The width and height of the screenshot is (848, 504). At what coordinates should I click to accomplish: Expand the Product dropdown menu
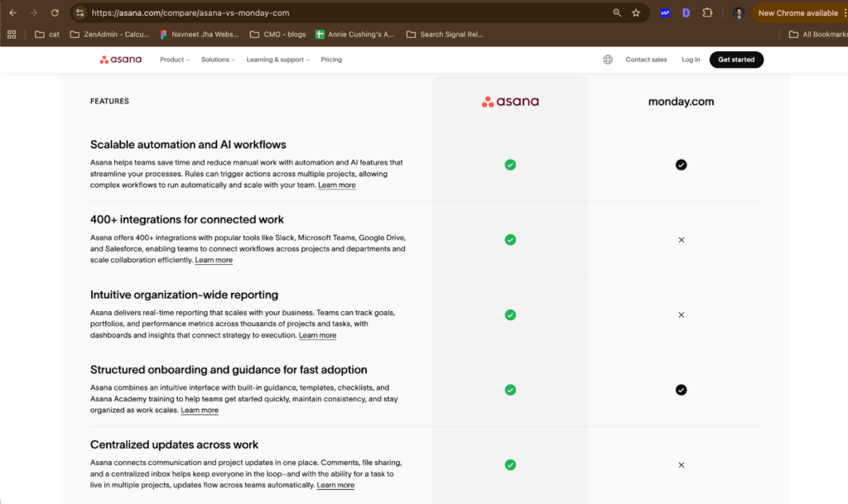174,60
